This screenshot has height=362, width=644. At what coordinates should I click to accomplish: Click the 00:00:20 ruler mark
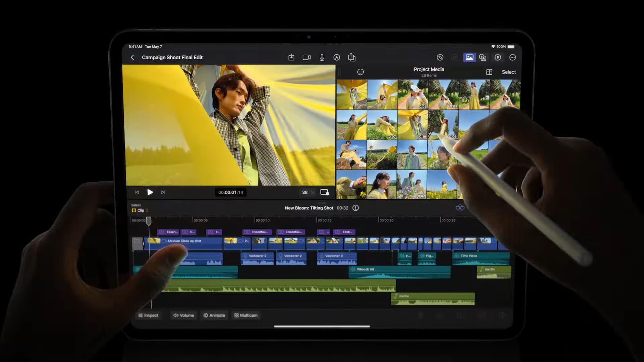(386, 220)
